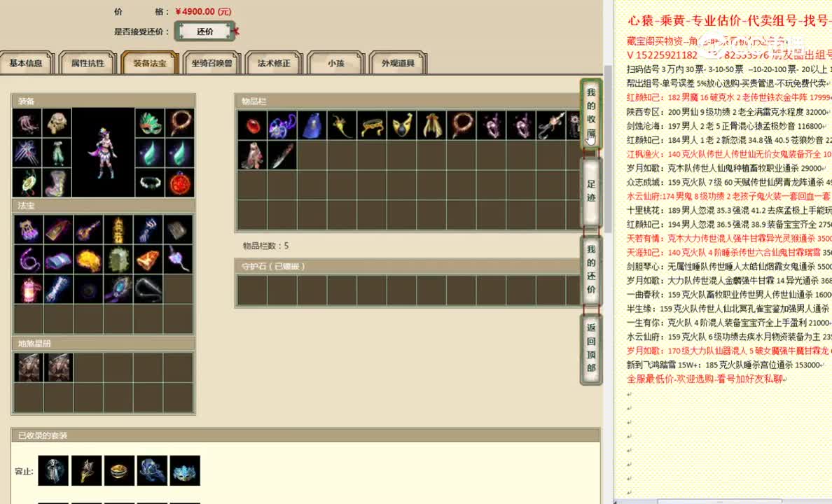Click the golden staff icon in 容止 set
Screen dimensions: 832x504
86,470
